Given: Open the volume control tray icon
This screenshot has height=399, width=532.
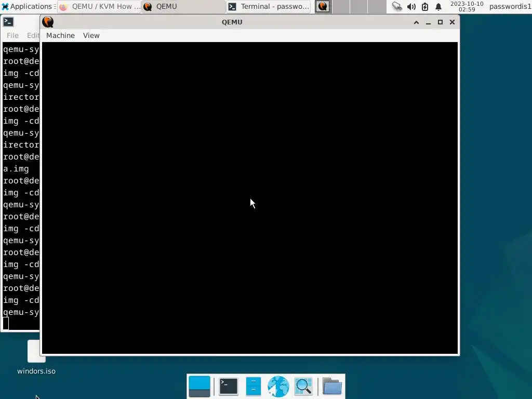Looking at the screenshot, I should (x=411, y=6).
